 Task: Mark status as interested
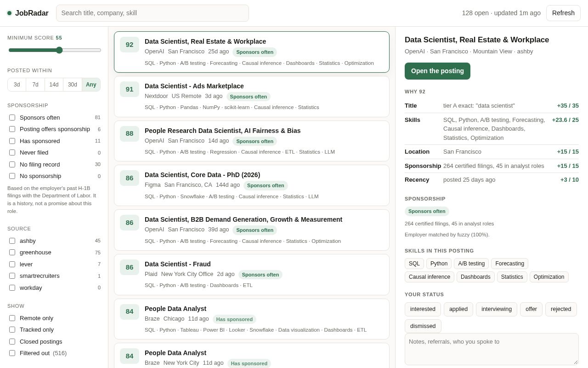click(x=423, y=309)
